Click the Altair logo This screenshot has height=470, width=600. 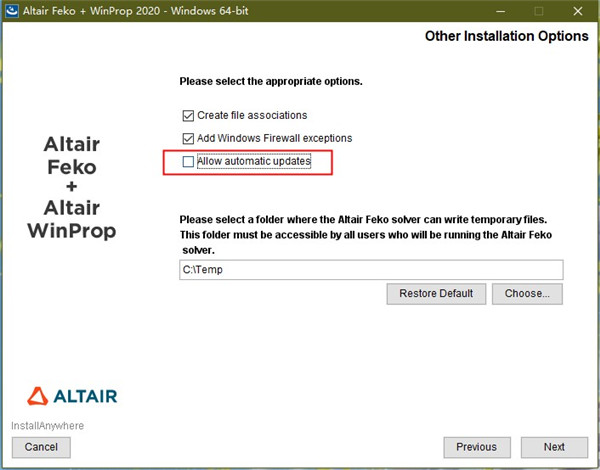[72, 396]
